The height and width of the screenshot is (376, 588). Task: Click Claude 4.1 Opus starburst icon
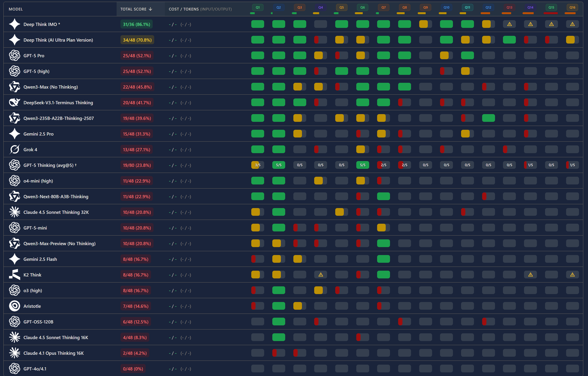click(x=14, y=353)
